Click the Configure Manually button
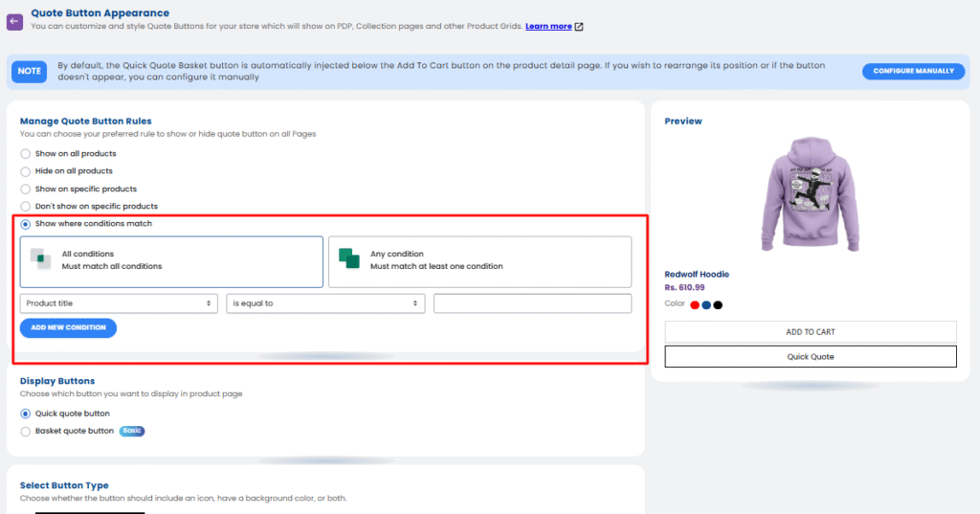 point(913,71)
